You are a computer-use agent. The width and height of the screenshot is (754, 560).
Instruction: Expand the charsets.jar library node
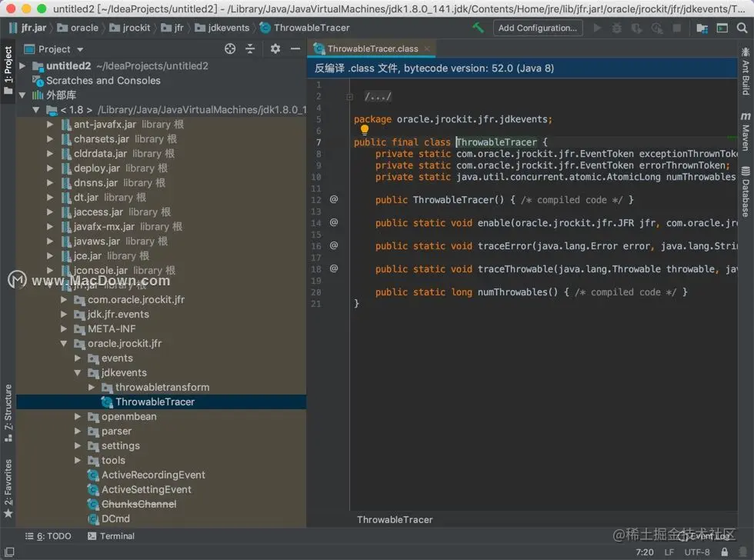50,139
